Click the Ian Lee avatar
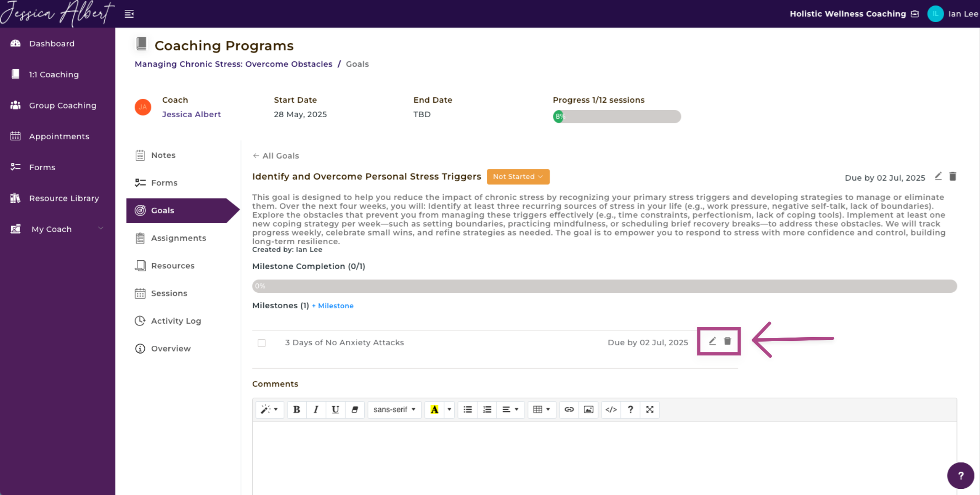The height and width of the screenshot is (495, 980). click(935, 14)
